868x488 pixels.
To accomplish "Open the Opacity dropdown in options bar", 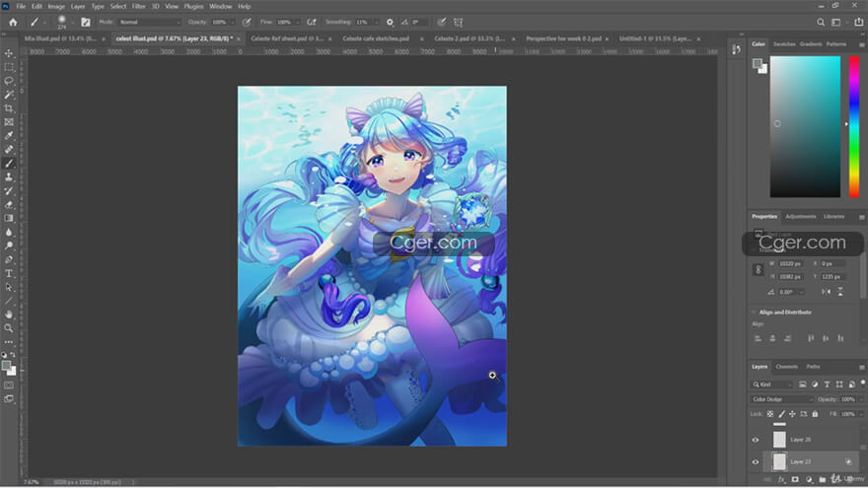I will point(233,22).
